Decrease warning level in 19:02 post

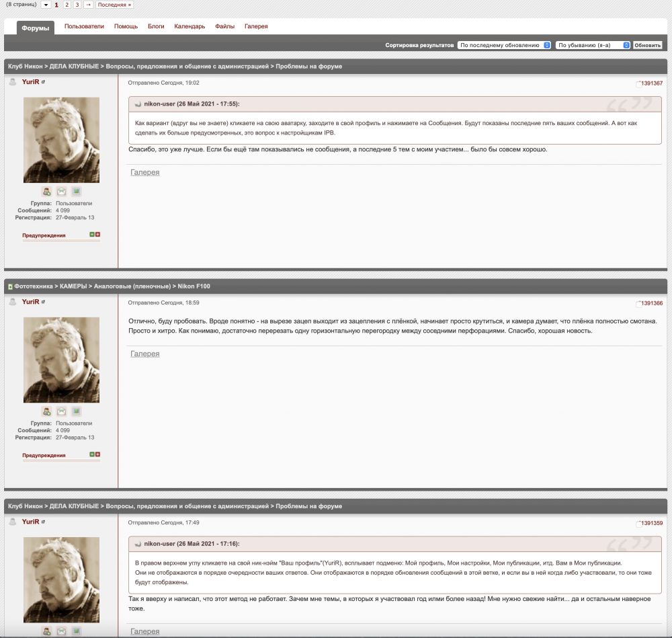pyautogui.click(x=91, y=235)
